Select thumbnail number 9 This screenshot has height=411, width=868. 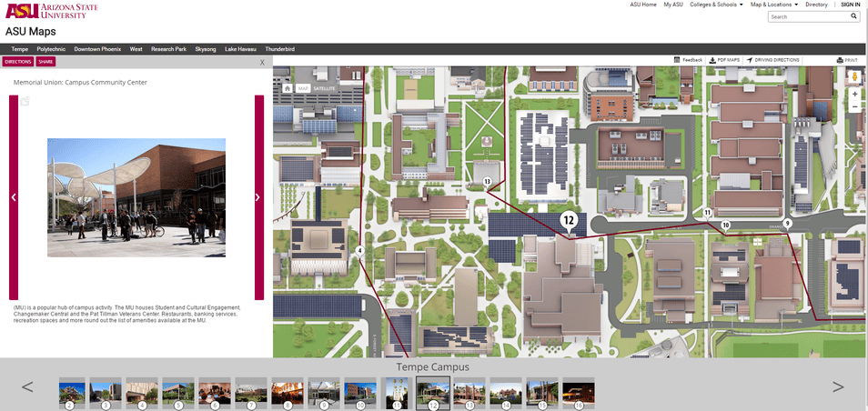(x=324, y=394)
